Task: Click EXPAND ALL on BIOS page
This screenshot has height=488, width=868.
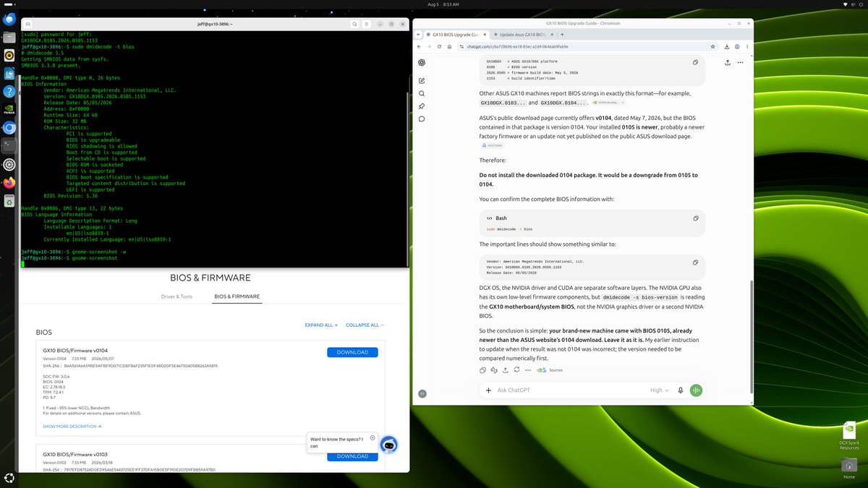Action: (321, 325)
